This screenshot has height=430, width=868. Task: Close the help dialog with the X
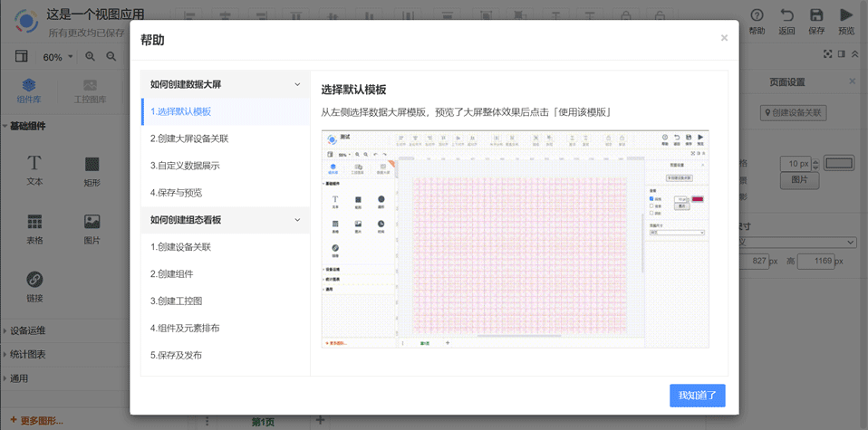(x=724, y=38)
